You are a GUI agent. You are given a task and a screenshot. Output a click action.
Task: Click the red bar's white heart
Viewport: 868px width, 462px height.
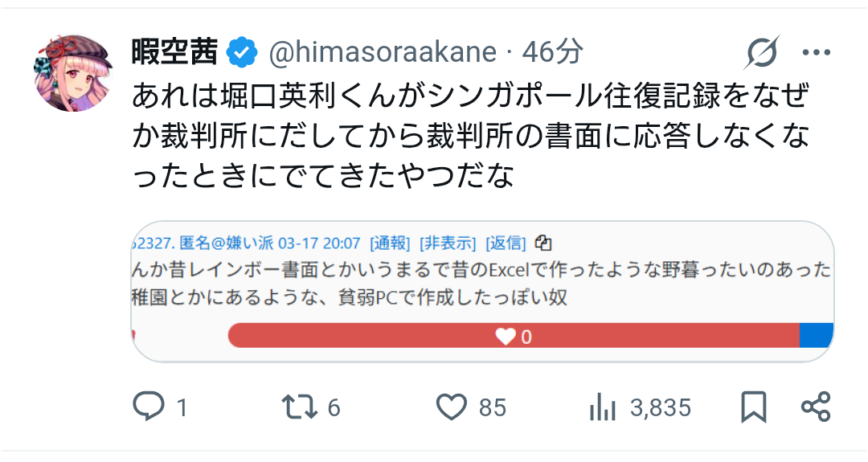pos(506,337)
